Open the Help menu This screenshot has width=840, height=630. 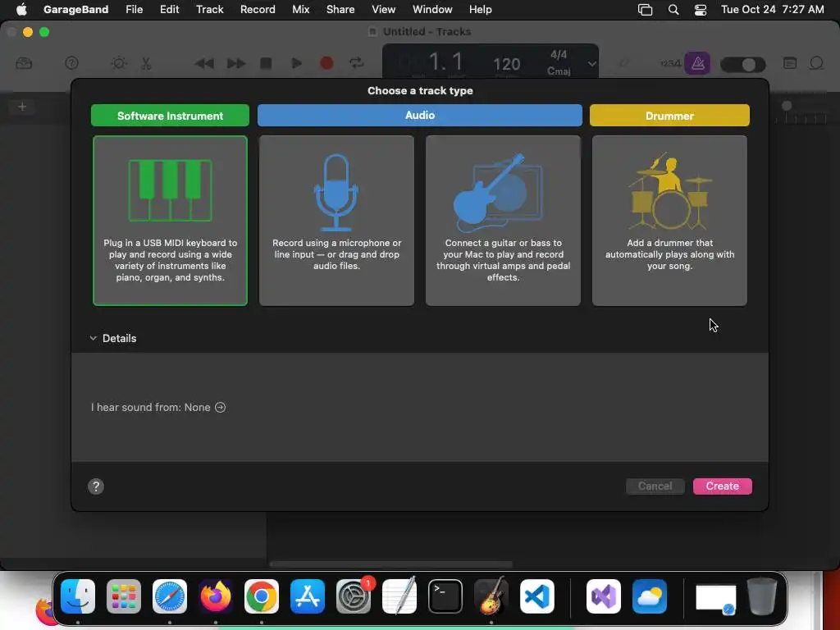(481, 9)
